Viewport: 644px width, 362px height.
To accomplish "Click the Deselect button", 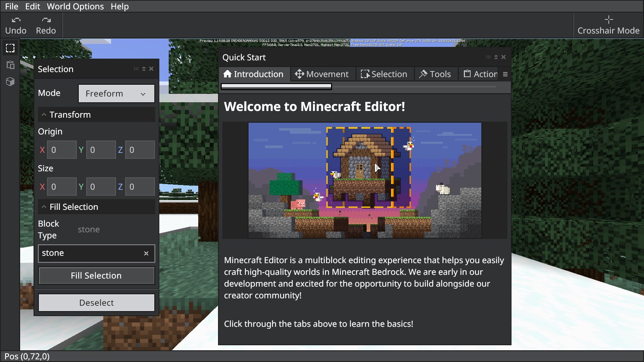I will point(96,302).
